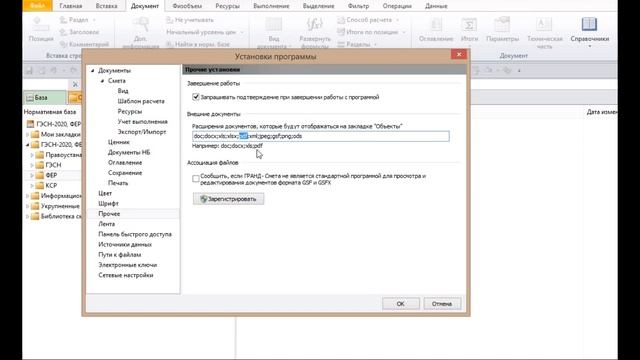The width and height of the screenshot is (640, 360).
Task: Click the Мои закладки folder icon
Action: (x=35, y=134)
